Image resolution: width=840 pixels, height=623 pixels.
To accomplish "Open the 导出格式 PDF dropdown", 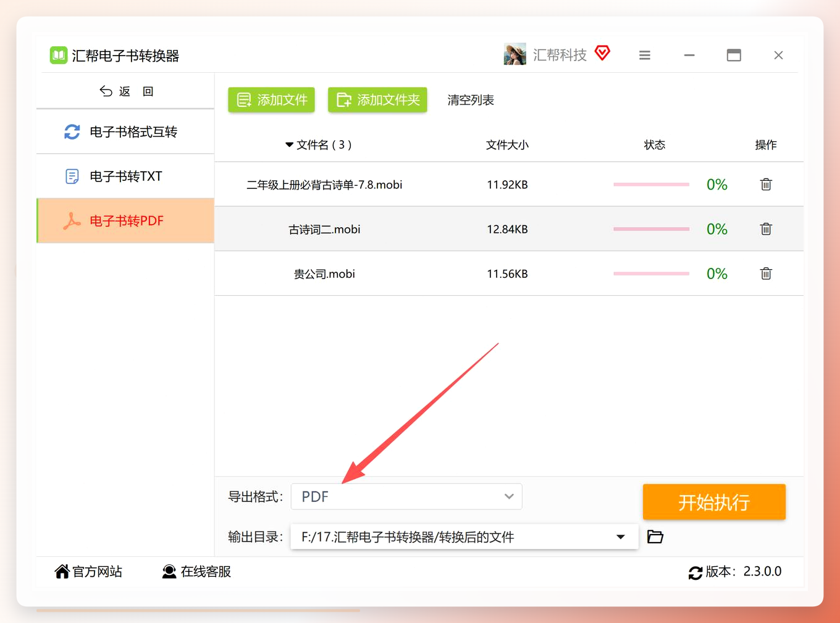I will click(406, 496).
